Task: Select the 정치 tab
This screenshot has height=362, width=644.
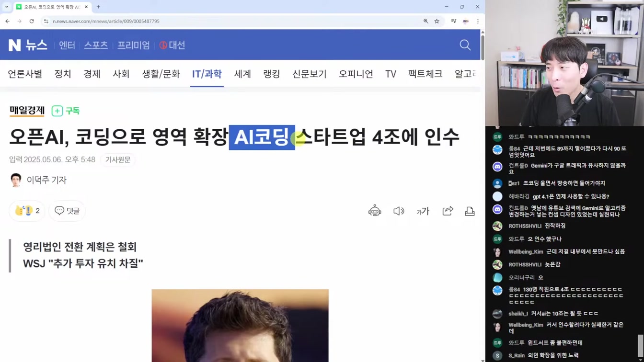Action: coord(63,74)
